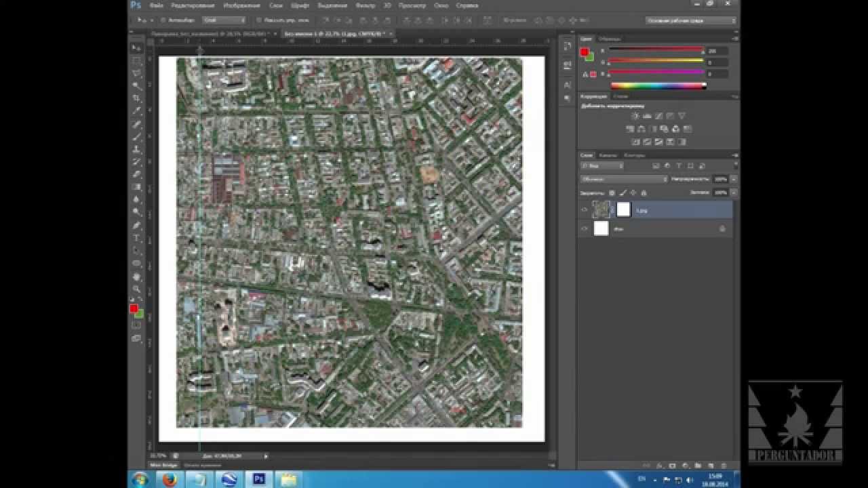The width and height of the screenshot is (868, 488).
Task: Select the Type (T) tool
Action: 136,238
